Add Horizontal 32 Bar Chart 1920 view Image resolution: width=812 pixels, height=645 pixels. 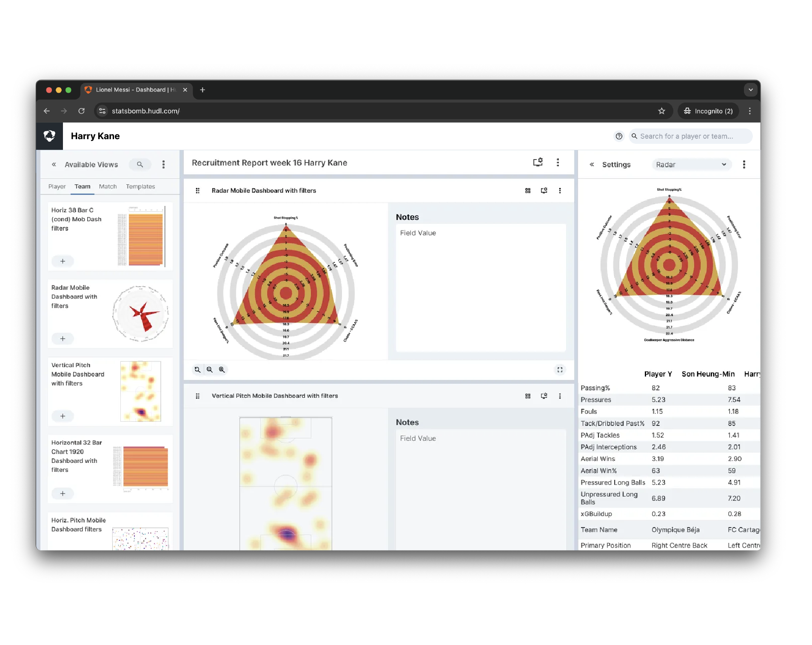63,494
